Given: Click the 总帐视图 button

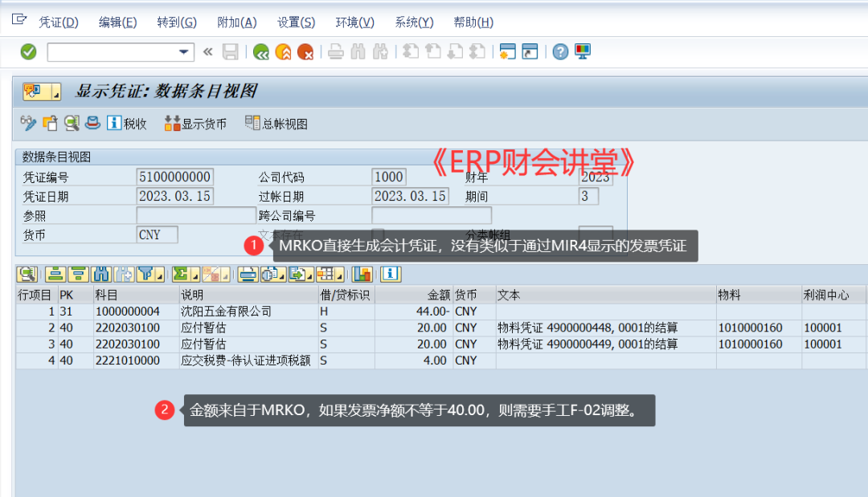Looking at the screenshot, I should click(x=276, y=124).
